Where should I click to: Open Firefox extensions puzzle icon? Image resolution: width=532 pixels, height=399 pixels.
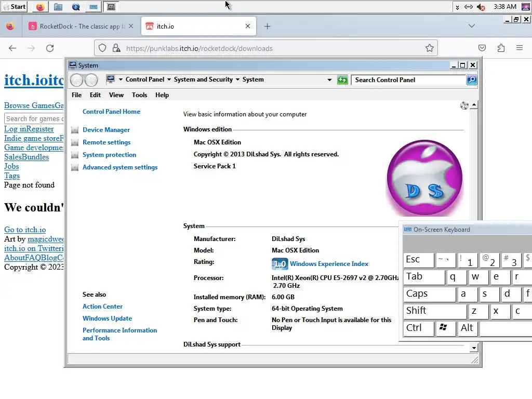[x=501, y=48]
